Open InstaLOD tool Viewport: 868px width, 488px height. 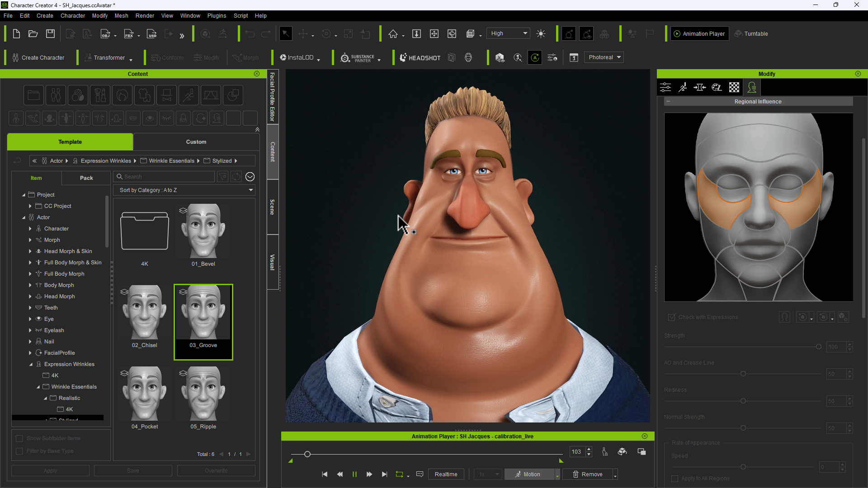(x=297, y=58)
